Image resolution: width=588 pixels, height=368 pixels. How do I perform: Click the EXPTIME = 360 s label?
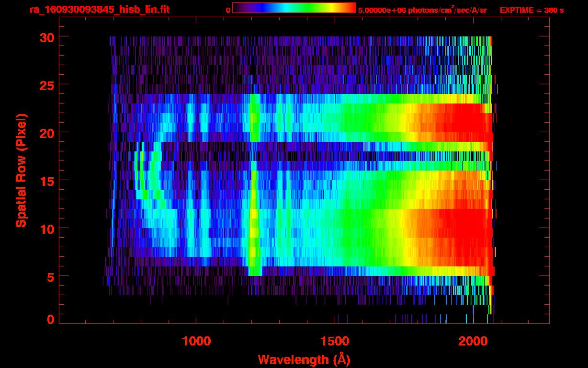click(531, 10)
